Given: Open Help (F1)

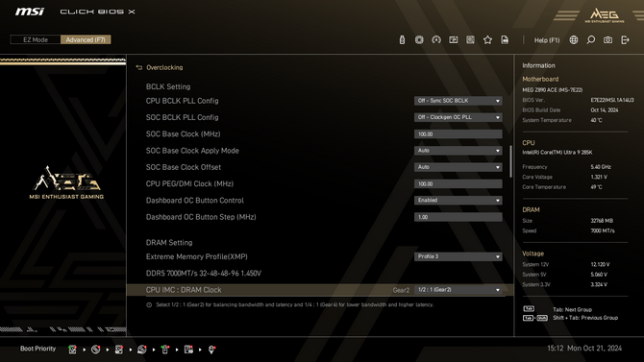Looking at the screenshot, I should pyautogui.click(x=547, y=40).
